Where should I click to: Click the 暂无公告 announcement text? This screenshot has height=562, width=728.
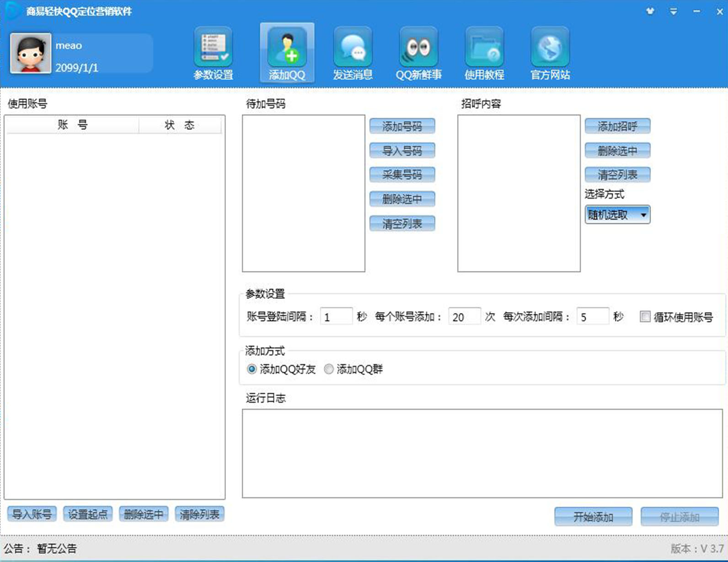point(57,548)
